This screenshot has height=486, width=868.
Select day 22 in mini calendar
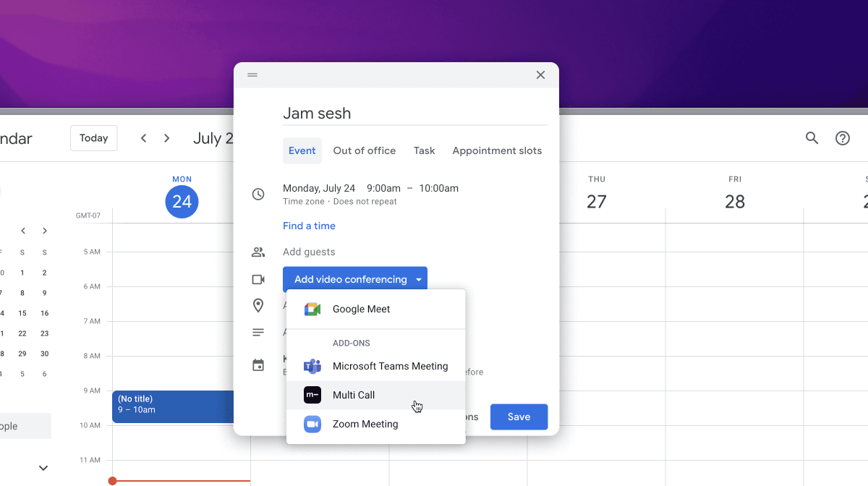click(x=22, y=333)
